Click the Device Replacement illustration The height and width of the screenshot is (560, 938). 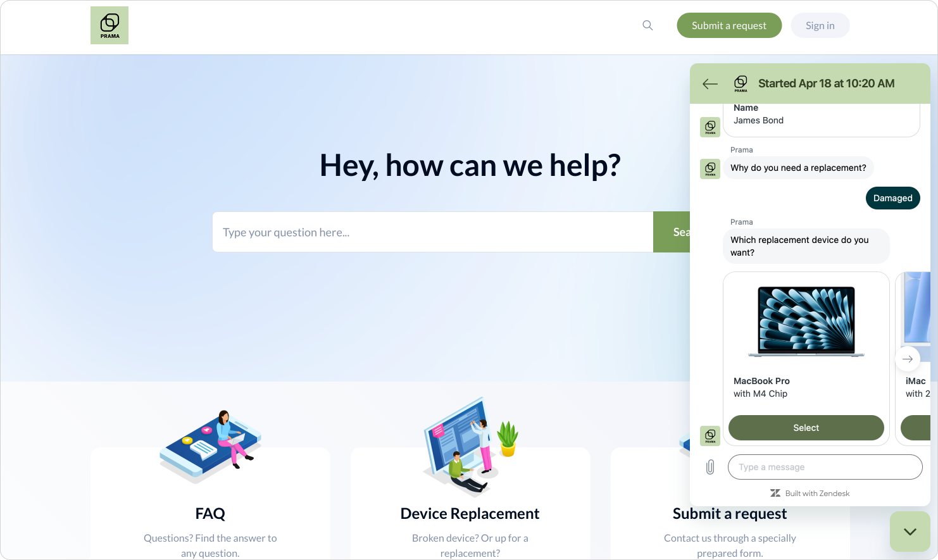pyautogui.click(x=471, y=447)
